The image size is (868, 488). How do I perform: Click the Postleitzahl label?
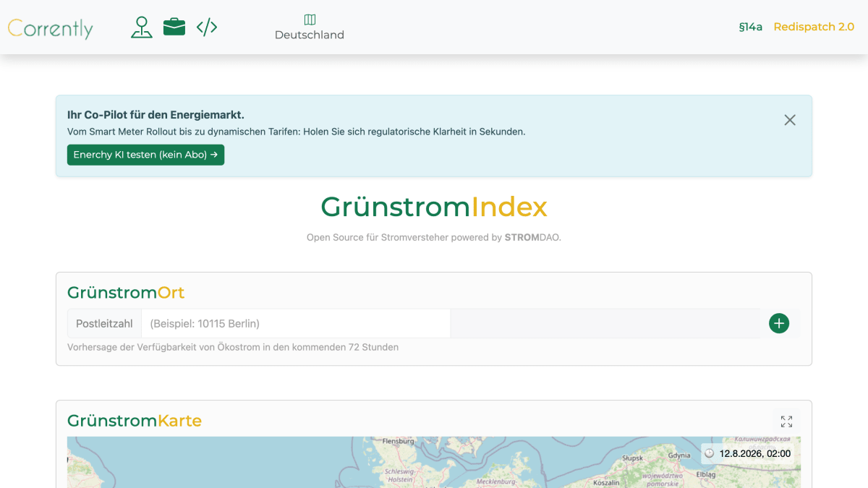[x=104, y=323]
